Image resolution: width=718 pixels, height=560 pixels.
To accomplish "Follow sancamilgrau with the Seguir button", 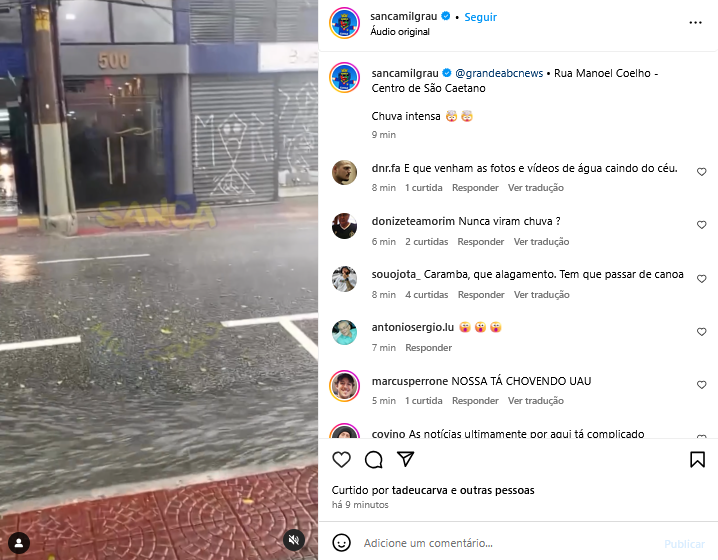I will pos(480,17).
